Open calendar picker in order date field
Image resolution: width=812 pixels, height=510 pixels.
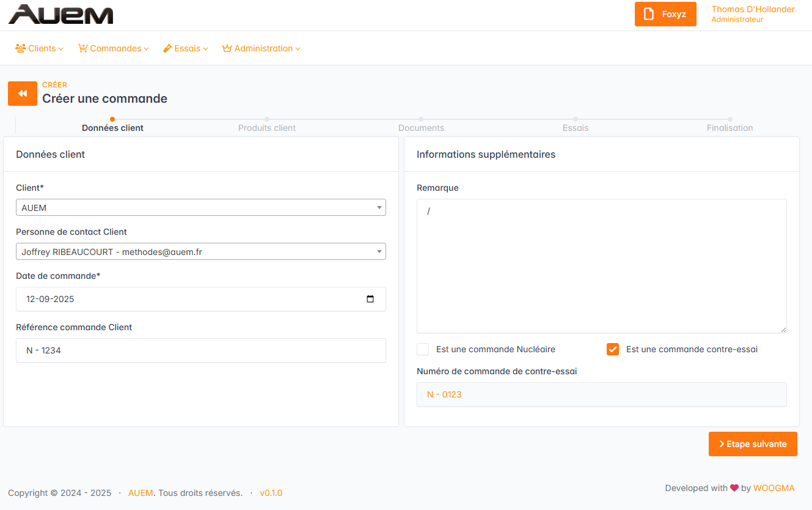point(370,299)
